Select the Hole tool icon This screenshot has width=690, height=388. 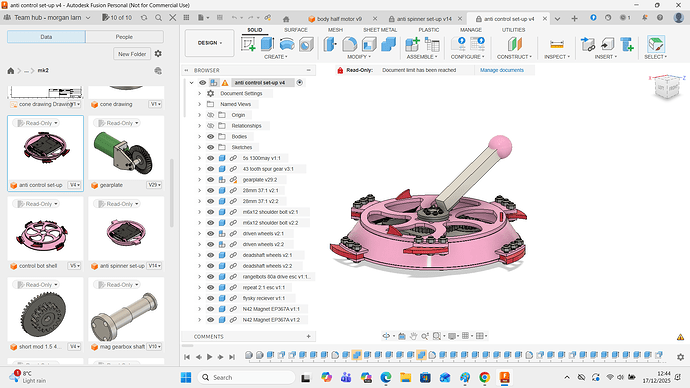coord(306,44)
